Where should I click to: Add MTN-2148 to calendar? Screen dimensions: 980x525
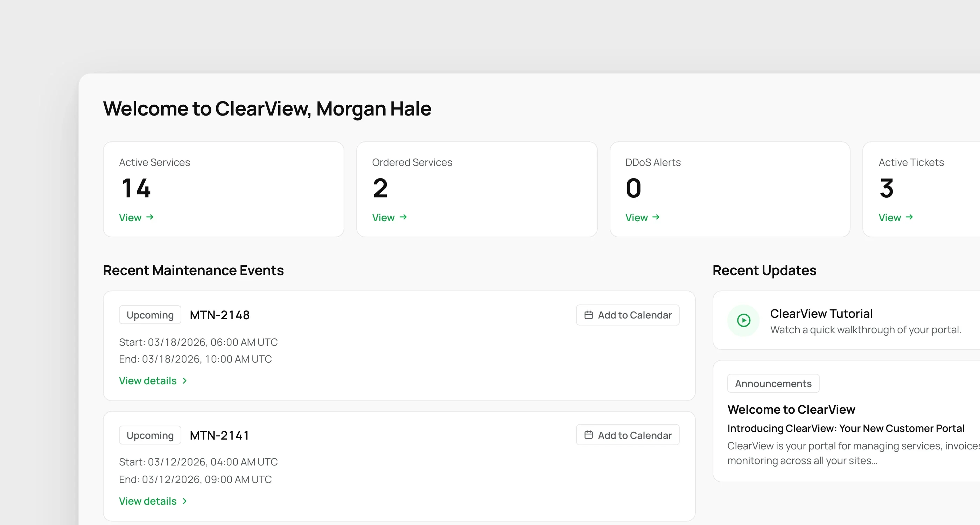(x=628, y=315)
